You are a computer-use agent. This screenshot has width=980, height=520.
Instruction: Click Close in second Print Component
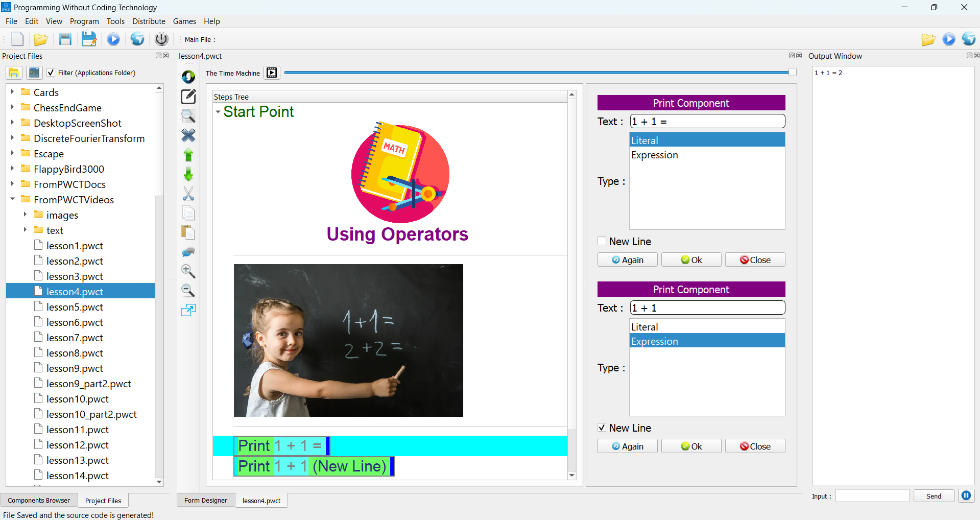[755, 446]
